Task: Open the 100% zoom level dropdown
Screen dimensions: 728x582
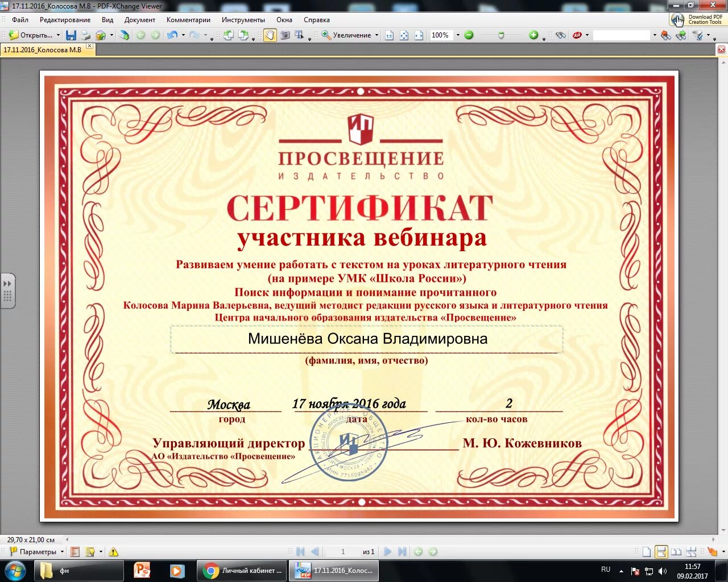Action: click(x=458, y=35)
